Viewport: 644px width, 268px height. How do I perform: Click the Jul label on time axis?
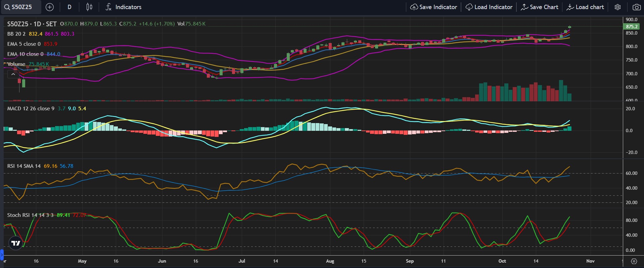[x=242, y=261]
